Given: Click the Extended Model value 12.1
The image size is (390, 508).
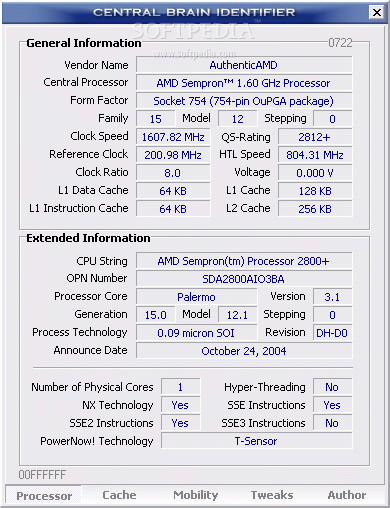Looking at the screenshot, I should (238, 315).
